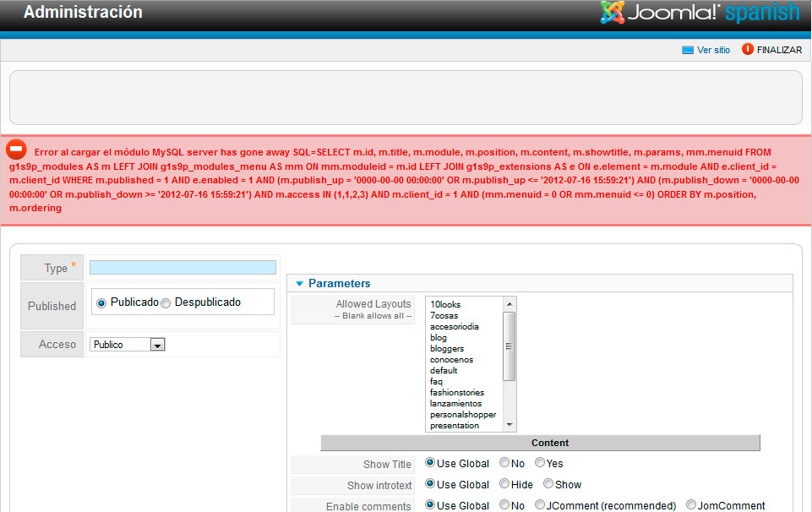Click the Ver sitio monitor icon
The height and width of the screenshot is (512, 812).
pyautogui.click(x=688, y=50)
